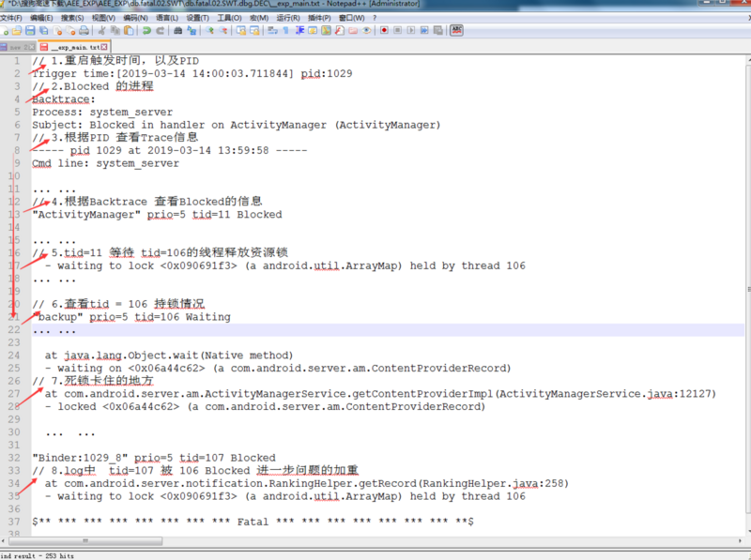Click the Open file folder icon
751x560 pixels.
click(17, 31)
